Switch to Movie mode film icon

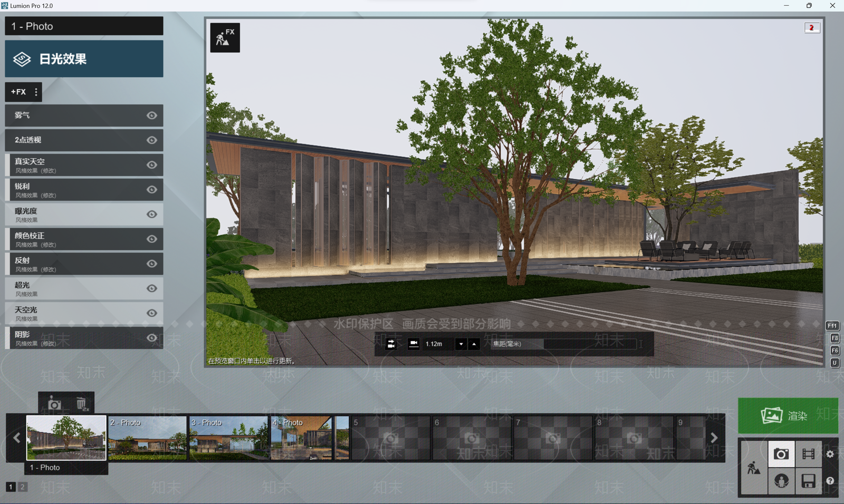coord(808,454)
